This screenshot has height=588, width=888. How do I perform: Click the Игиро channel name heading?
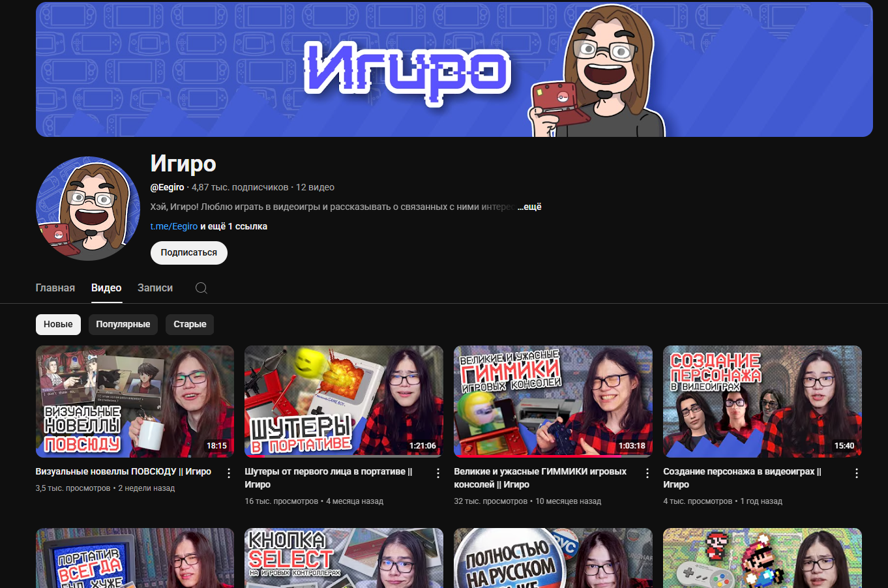point(183,164)
